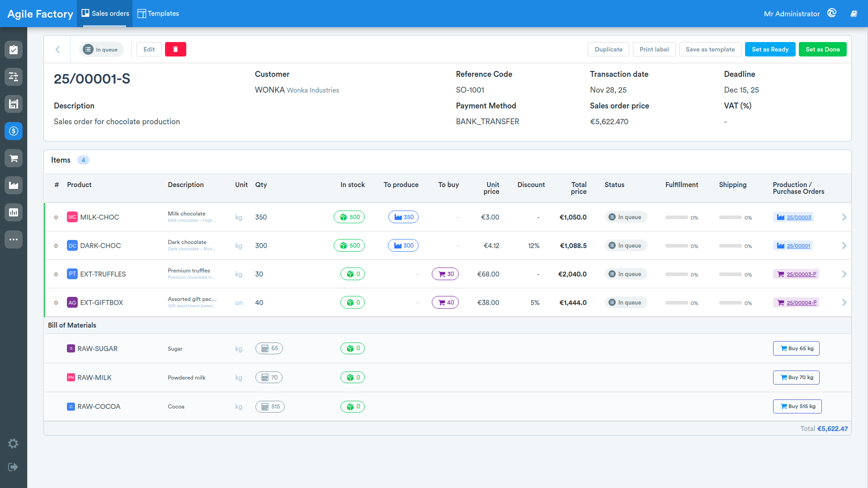This screenshot has height=488, width=868.
Task: Click Buy 515 kg button for RAW-COCOA
Action: 797,406
